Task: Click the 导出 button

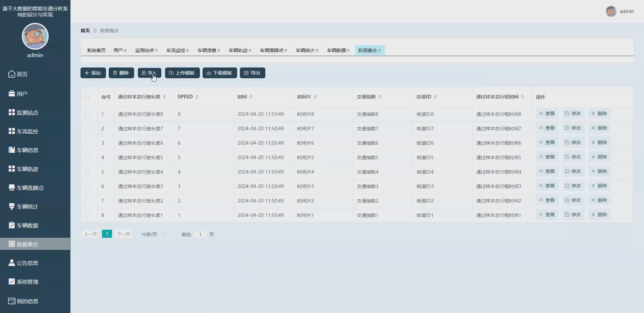Action: click(253, 73)
